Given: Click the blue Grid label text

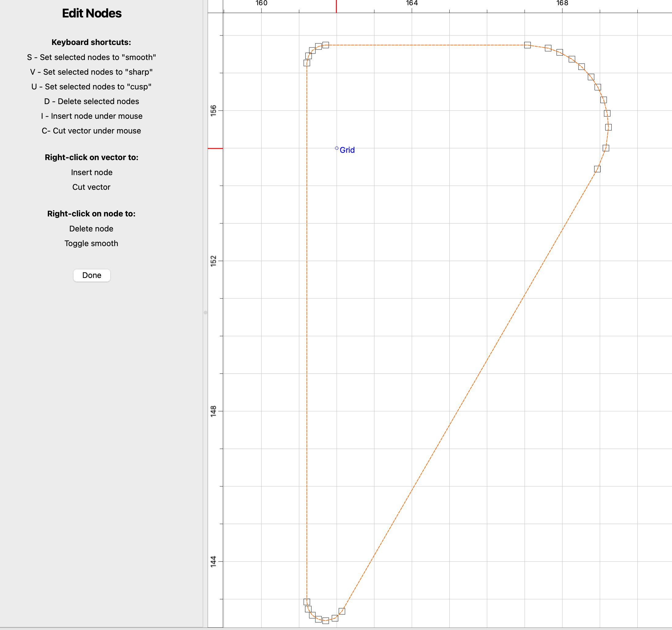Looking at the screenshot, I should (x=347, y=150).
